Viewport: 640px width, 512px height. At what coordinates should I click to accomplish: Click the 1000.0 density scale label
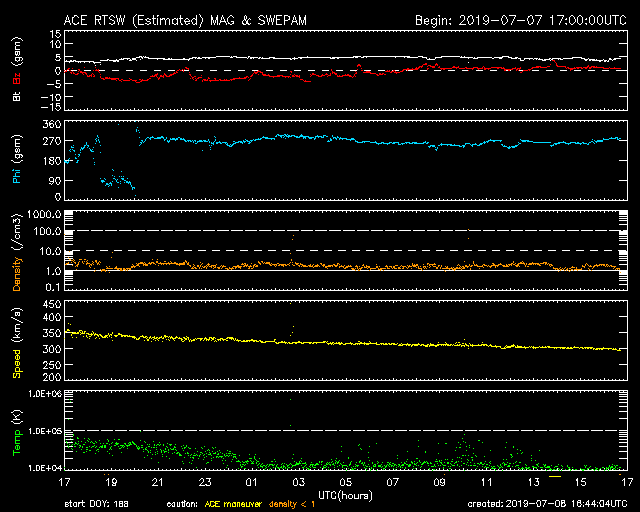coord(44,214)
